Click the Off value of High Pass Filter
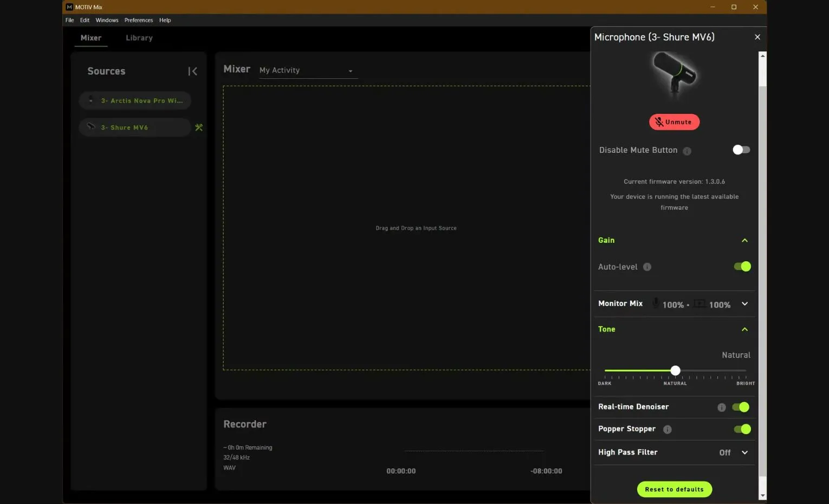Screen dimensions: 829x504 pyautogui.click(x=725, y=453)
